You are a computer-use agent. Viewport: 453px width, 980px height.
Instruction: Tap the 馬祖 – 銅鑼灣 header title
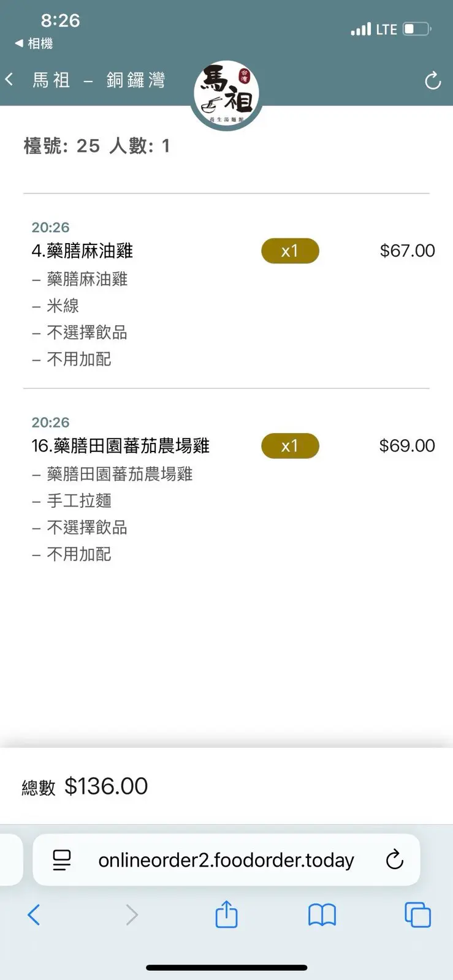pyautogui.click(x=99, y=80)
